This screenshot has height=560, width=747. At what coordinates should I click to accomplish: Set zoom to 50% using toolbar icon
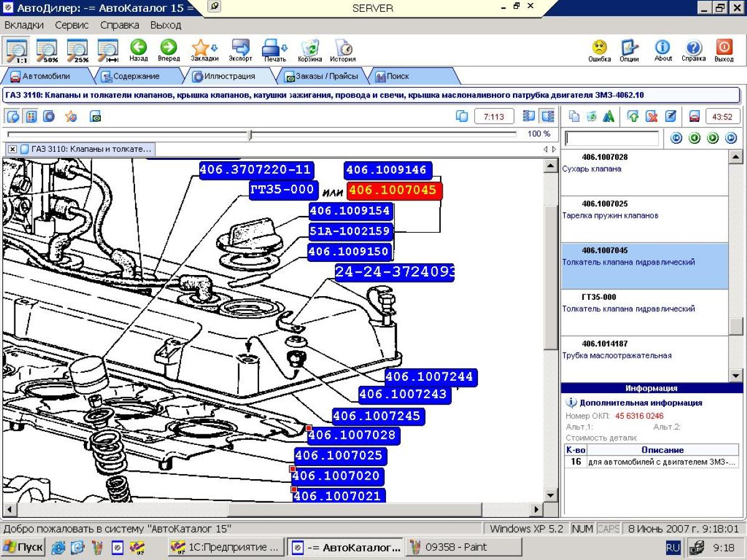(x=47, y=49)
